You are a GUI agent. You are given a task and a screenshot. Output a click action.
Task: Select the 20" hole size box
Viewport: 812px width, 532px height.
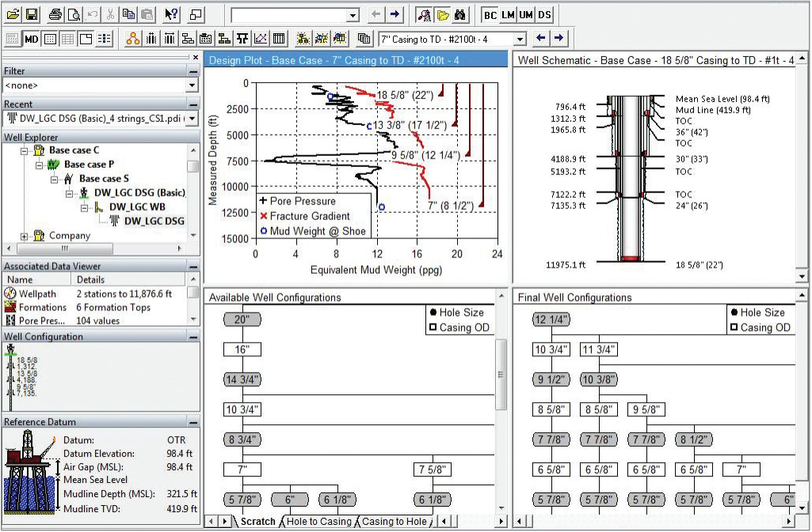click(x=242, y=320)
